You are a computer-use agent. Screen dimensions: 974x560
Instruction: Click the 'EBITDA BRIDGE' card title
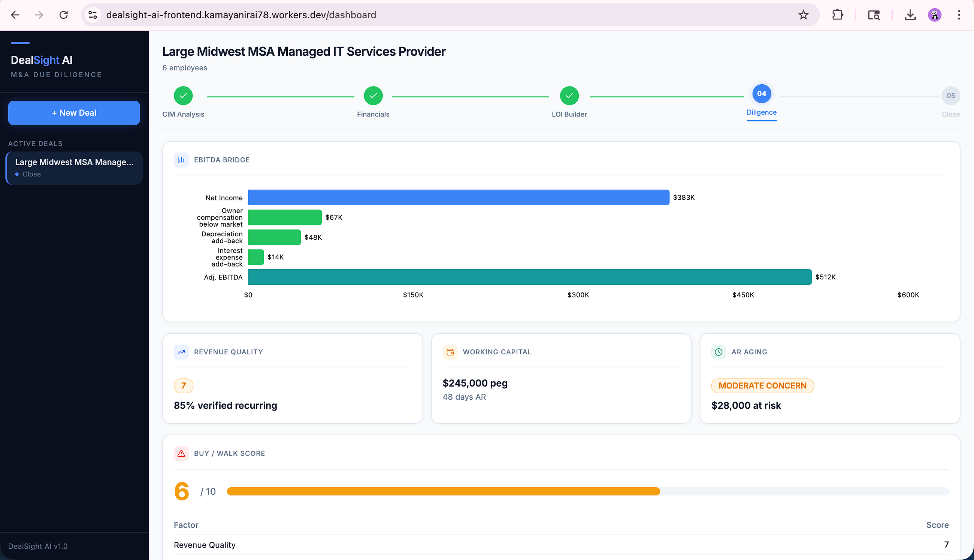point(221,160)
